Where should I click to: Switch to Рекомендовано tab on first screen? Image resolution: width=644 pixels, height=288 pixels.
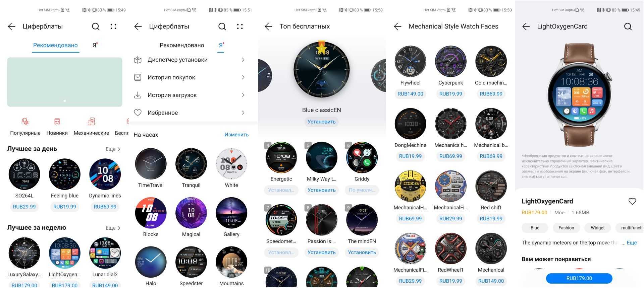pos(55,45)
